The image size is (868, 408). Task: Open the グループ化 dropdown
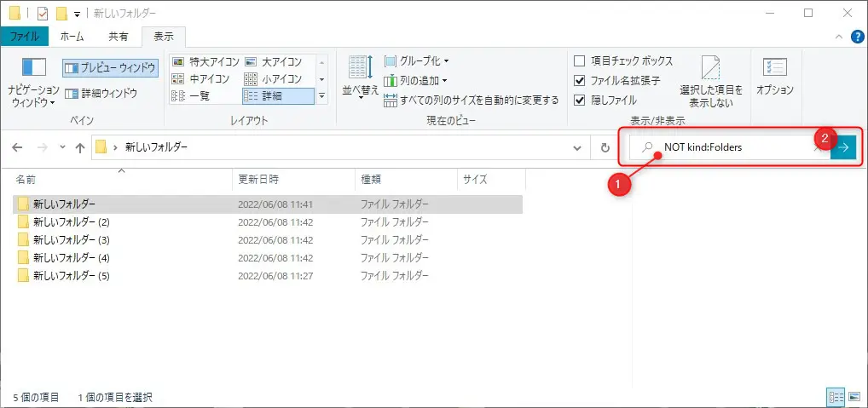pos(416,60)
